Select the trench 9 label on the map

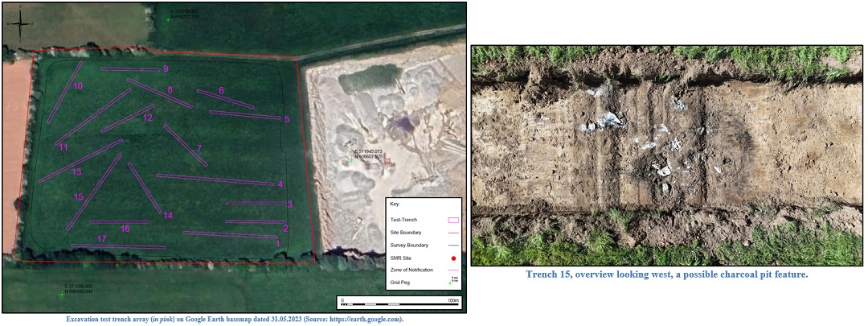tap(166, 69)
